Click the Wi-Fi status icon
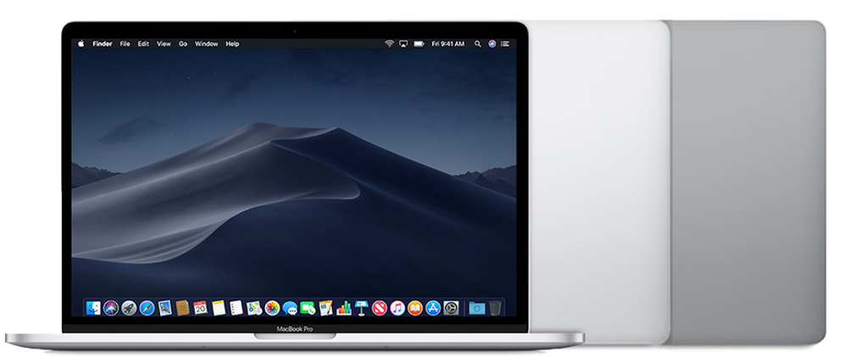The image size is (868, 356). pyautogui.click(x=389, y=44)
